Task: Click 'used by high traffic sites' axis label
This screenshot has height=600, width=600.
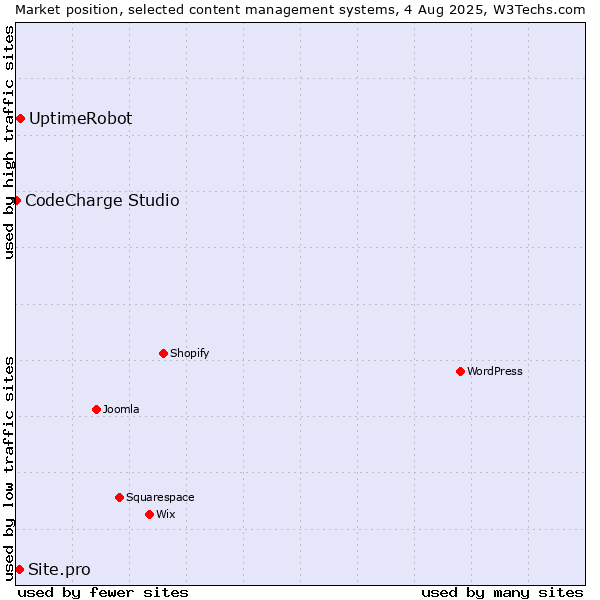Action: (8, 142)
